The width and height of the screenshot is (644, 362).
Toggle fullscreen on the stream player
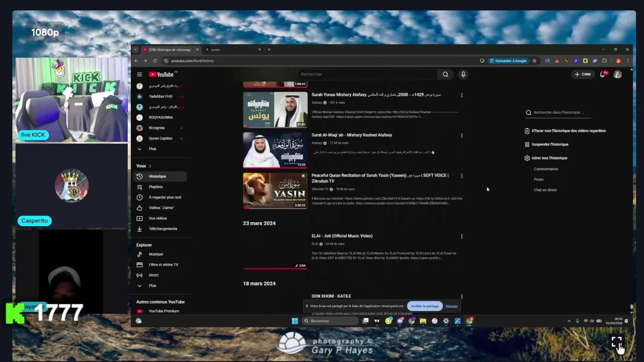coord(617,342)
